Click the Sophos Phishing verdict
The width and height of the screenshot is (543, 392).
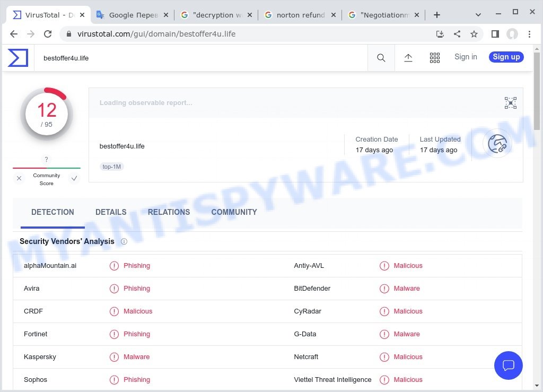point(137,380)
